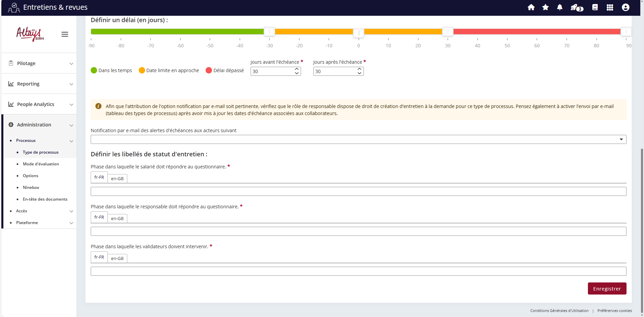Open favorites star icon

(x=545, y=7)
